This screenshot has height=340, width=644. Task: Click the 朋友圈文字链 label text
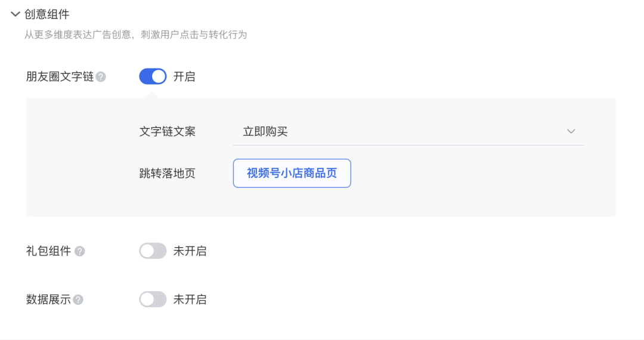coord(60,77)
